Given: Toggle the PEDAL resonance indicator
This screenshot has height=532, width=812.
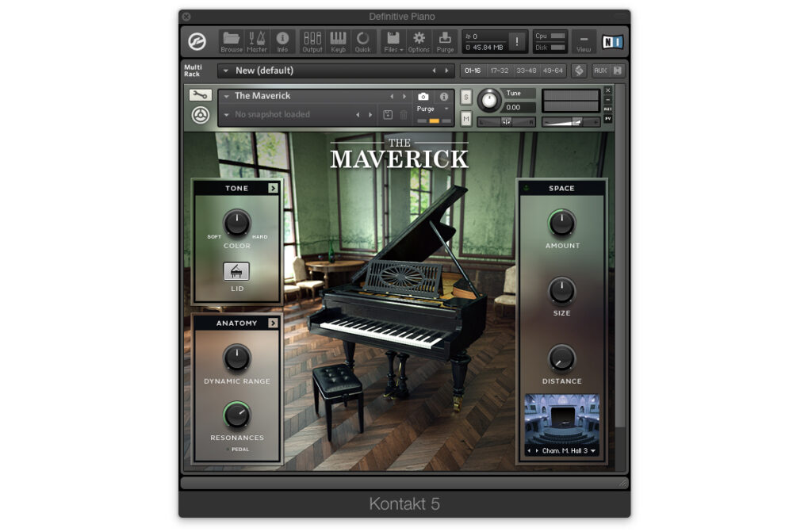Looking at the screenshot, I should click(228, 449).
